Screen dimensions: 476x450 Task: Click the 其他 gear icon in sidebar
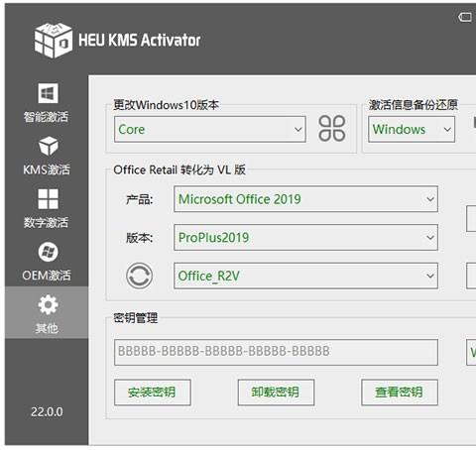click(x=48, y=304)
